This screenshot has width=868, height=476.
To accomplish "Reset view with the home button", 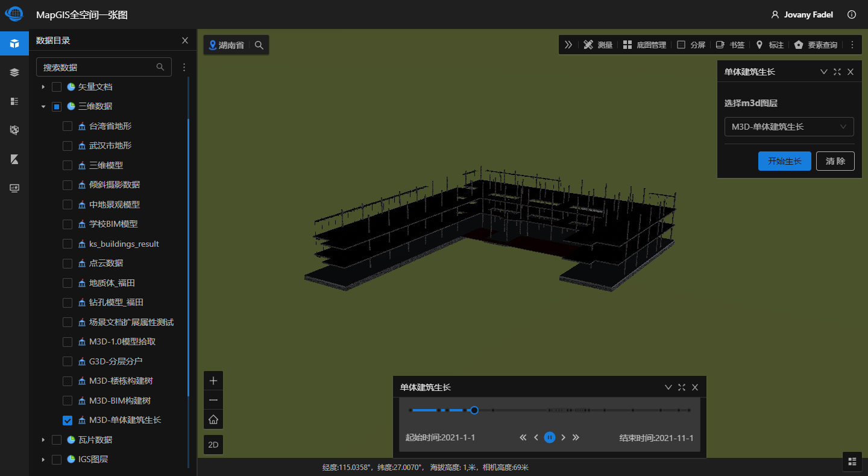I will point(213,419).
